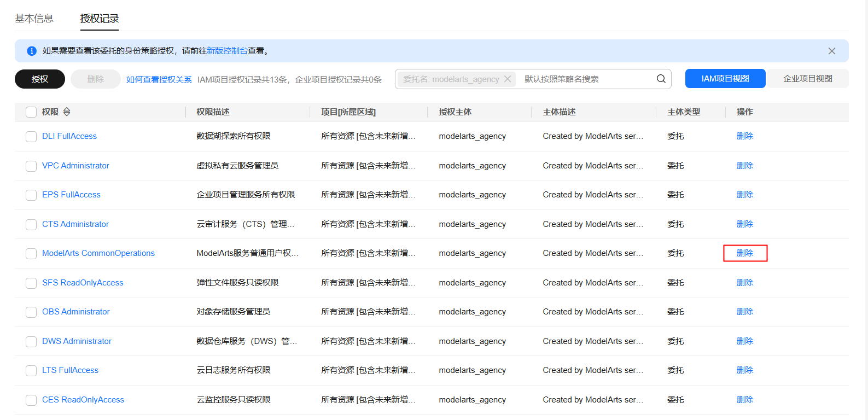
Task: Click the 项目[所属区域] column header
Action: pos(348,112)
